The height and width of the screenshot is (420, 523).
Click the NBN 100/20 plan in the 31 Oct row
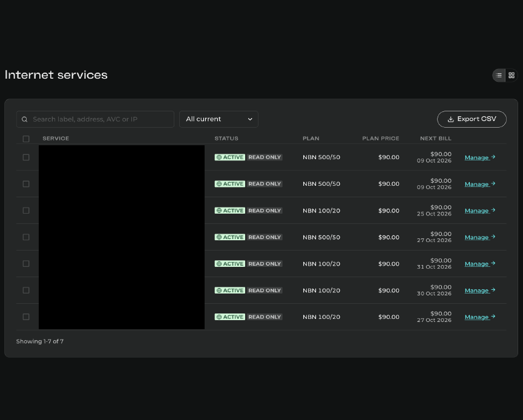321,263
